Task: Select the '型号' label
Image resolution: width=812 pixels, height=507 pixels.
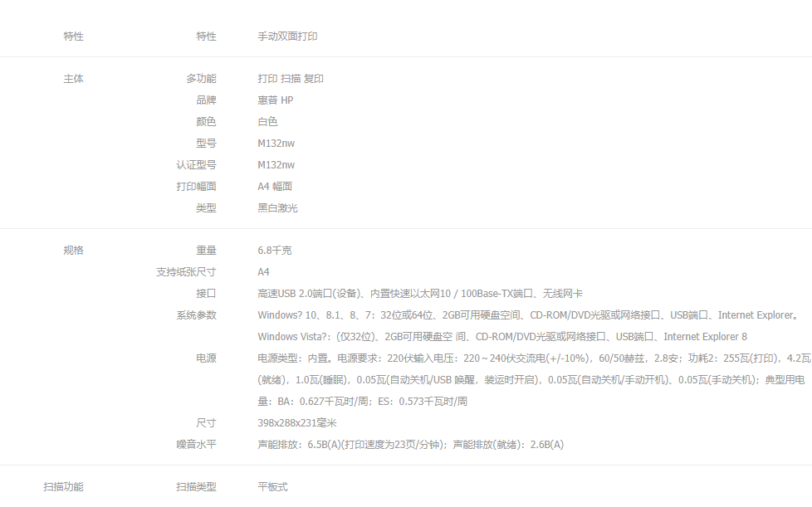Action: pos(206,144)
